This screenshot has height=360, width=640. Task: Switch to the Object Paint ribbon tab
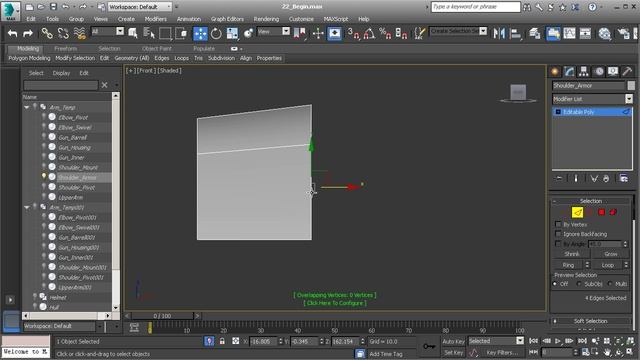click(x=157, y=49)
